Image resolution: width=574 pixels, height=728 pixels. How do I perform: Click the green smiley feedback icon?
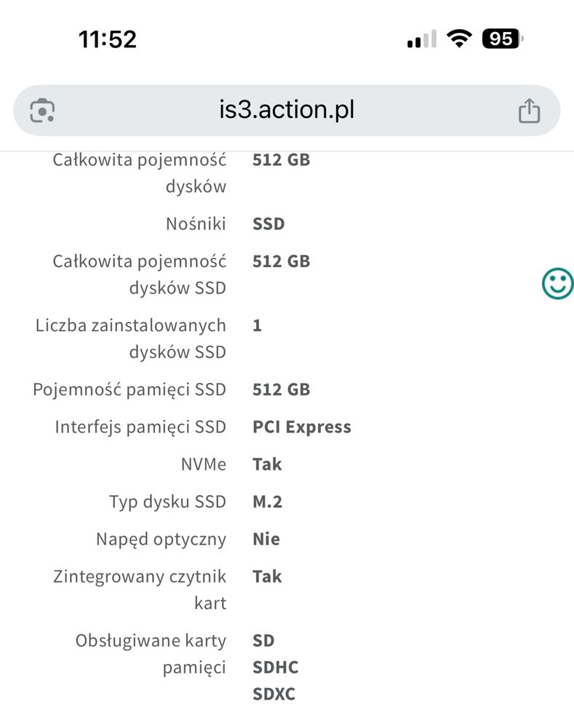pyautogui.click(x=558, y=283)
